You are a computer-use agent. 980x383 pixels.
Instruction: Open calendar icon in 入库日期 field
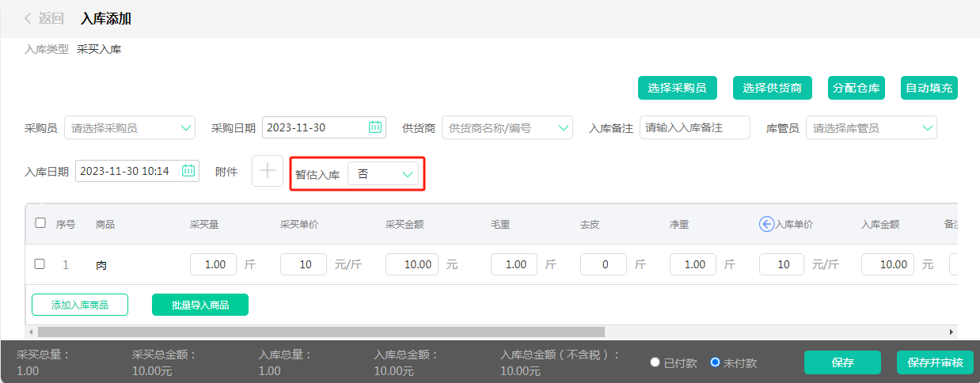[188, 171]
